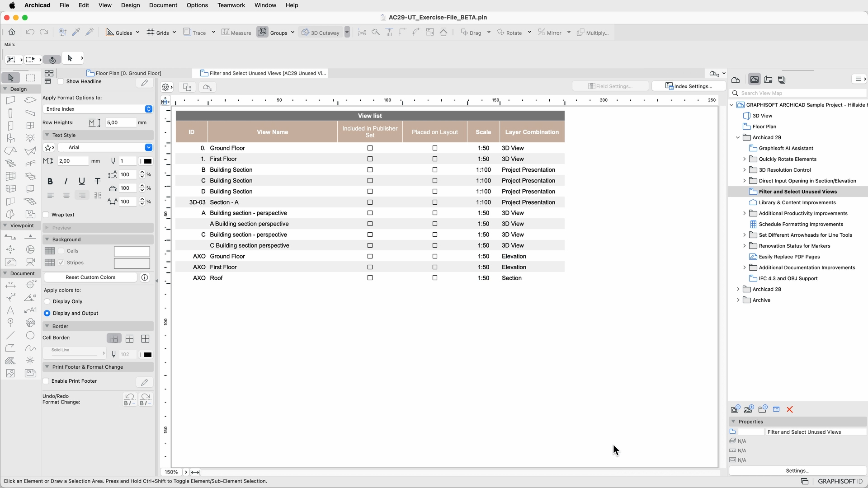Click the Stripes background color swatch
The image size is (868, 488).
(x=132, y=263)
